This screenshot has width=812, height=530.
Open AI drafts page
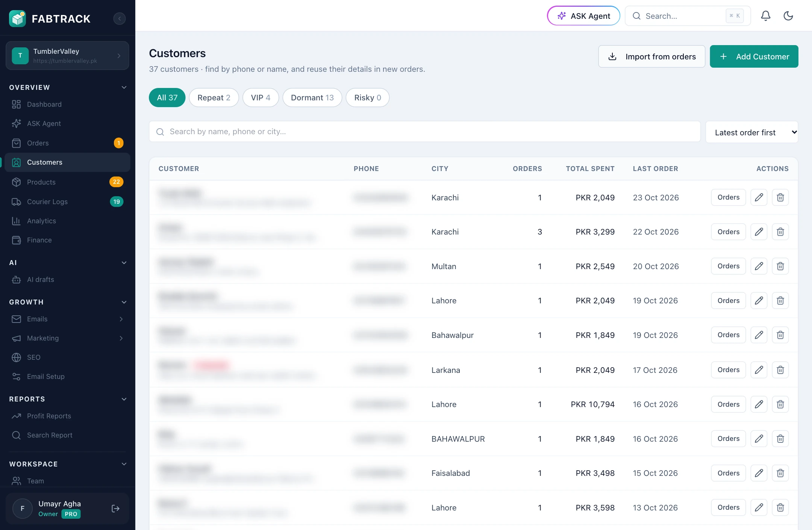coord(68,279)
